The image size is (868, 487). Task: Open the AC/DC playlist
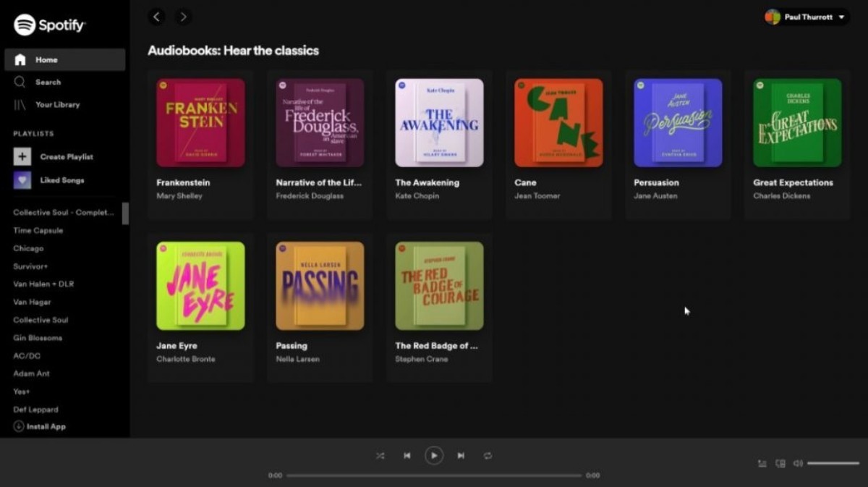click(27, 355)
